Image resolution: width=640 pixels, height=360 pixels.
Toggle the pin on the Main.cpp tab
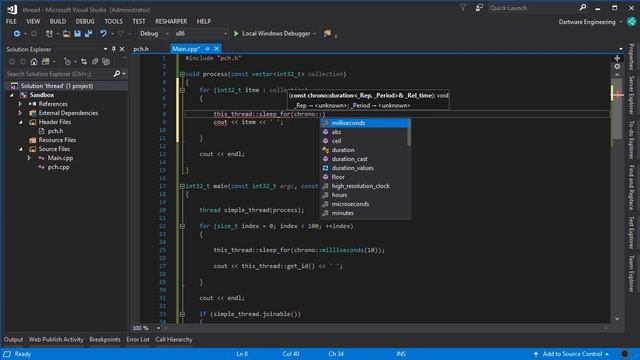[207, 49]
